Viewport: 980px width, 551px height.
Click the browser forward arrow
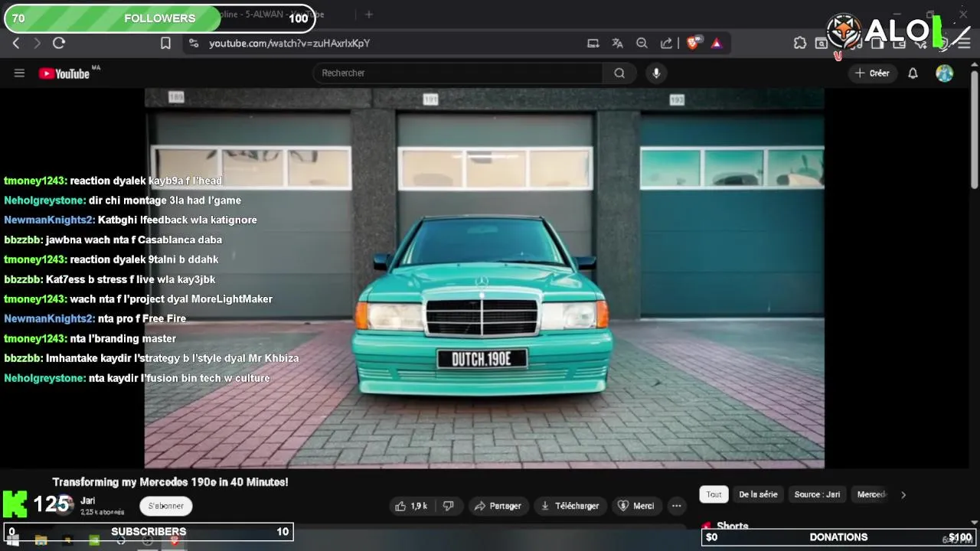[x=37, y=44]
